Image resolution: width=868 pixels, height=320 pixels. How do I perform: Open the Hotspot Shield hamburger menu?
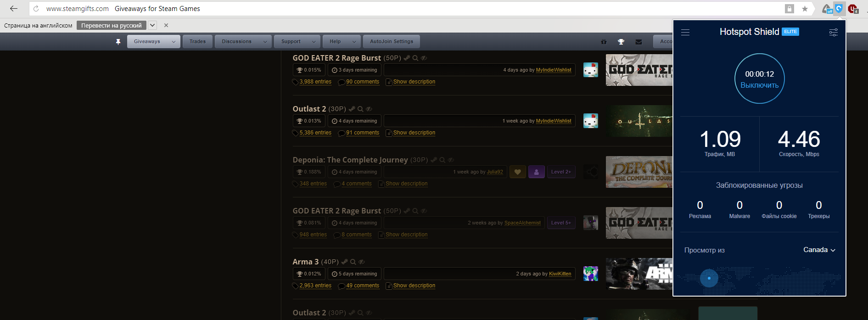click(685, 32)
